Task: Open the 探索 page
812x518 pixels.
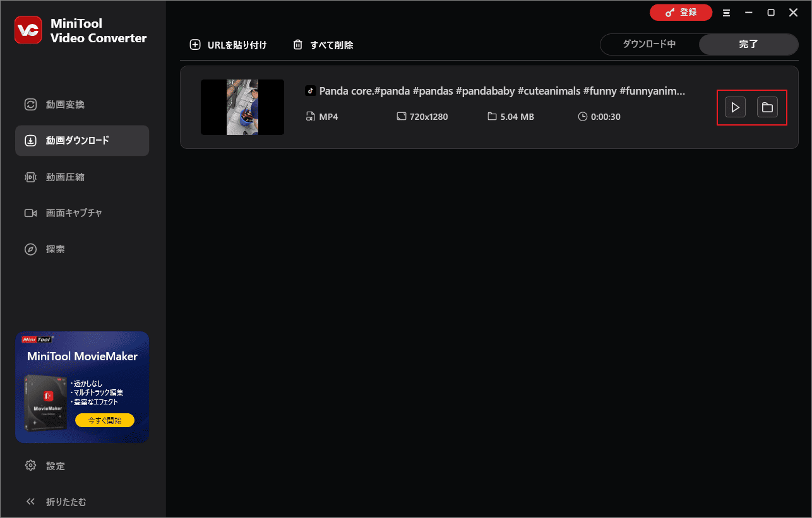Action: [x=82, y=249]
